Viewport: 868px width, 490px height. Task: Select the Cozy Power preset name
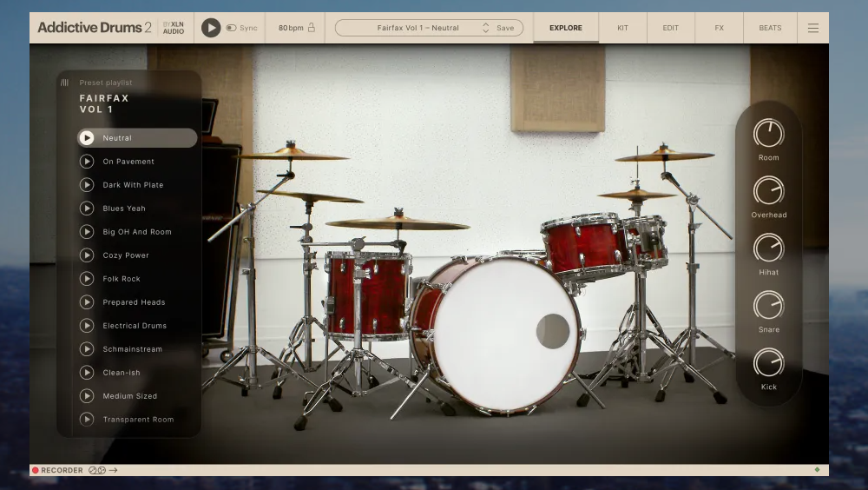126,255
